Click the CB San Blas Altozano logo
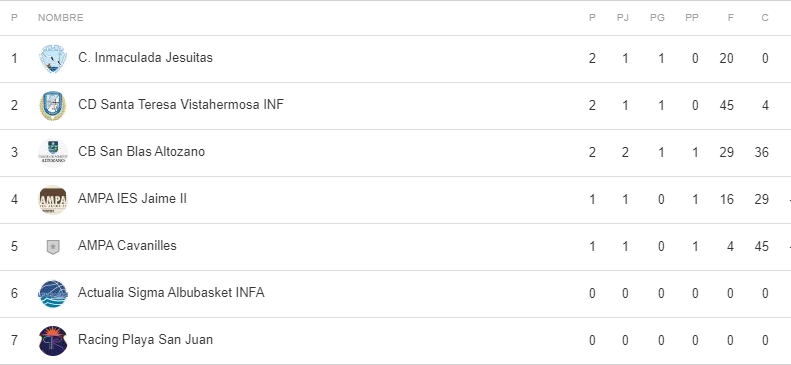 53,152
